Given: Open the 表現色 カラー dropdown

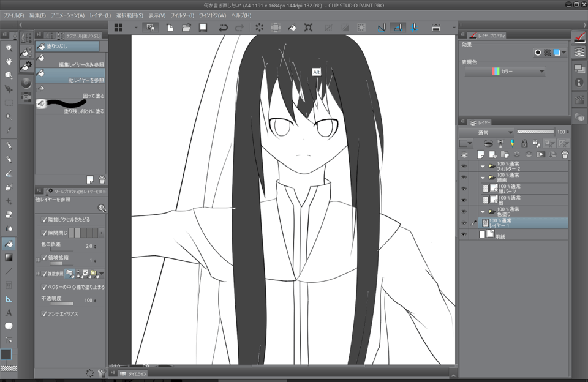Looking at the screenshot, I should pyautogui.click(x=505, y=72).
